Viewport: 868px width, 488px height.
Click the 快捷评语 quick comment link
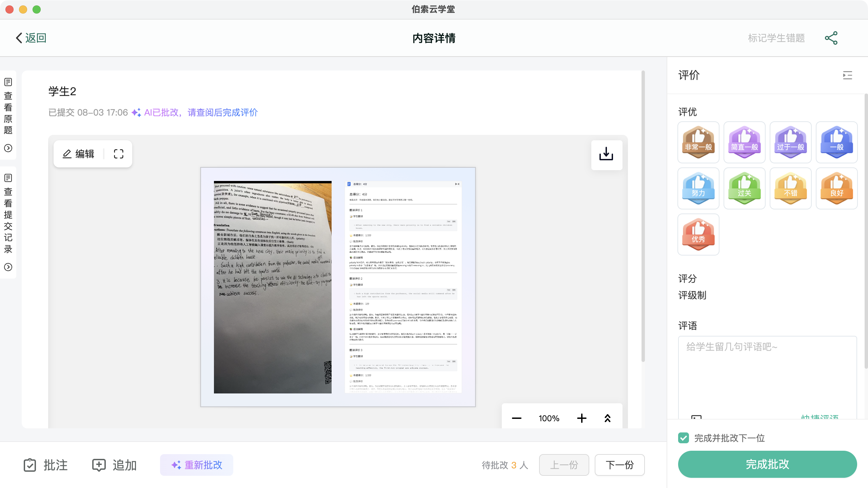click(819, 417)
